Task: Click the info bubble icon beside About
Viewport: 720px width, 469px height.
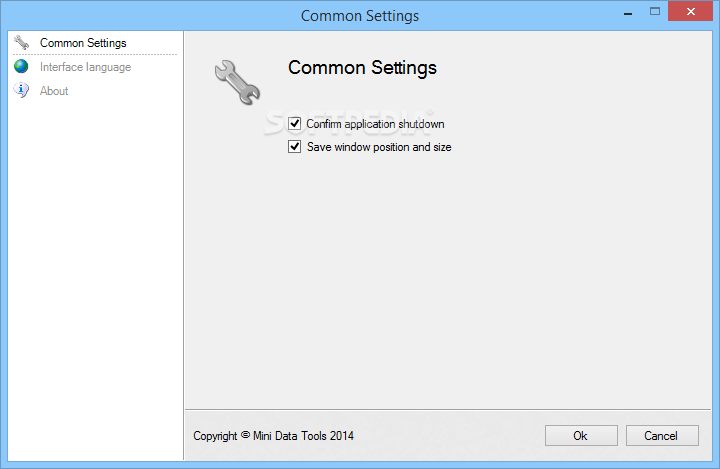Action: click(21, 90)
